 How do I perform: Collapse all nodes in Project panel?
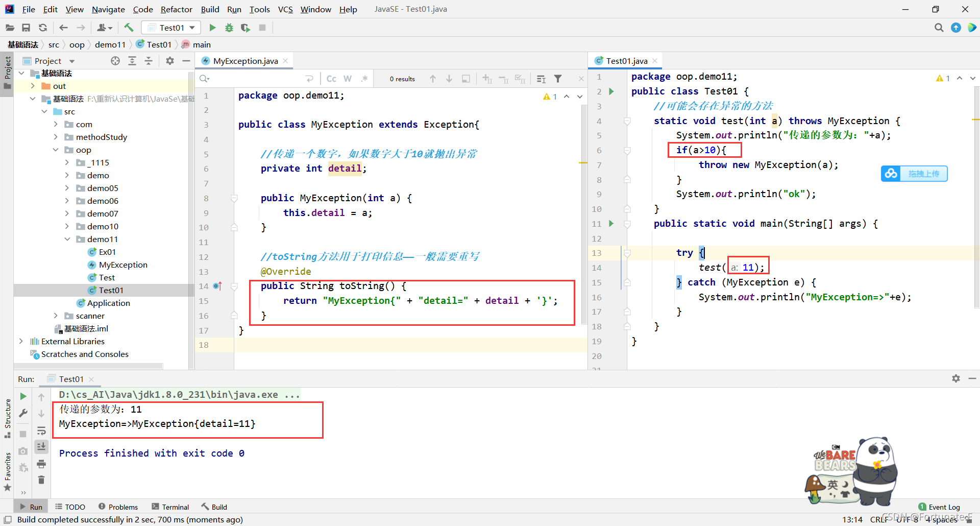[x=149, y=61]
